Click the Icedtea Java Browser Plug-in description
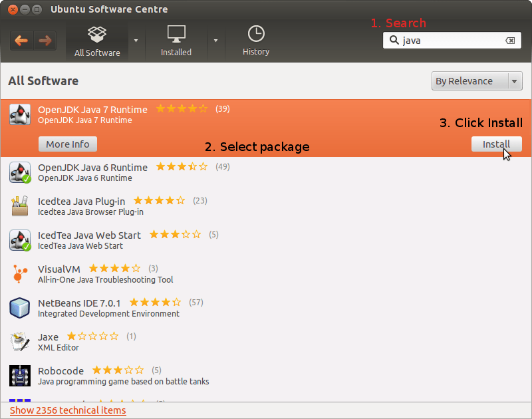The height and width of the screenshot is (419, 532). (x=90, y=212)
